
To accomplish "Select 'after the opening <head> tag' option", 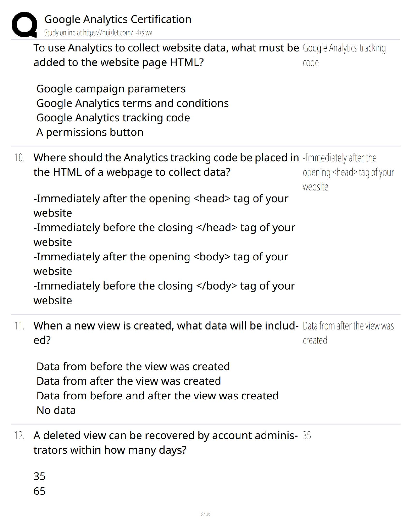I will (161, 206).
